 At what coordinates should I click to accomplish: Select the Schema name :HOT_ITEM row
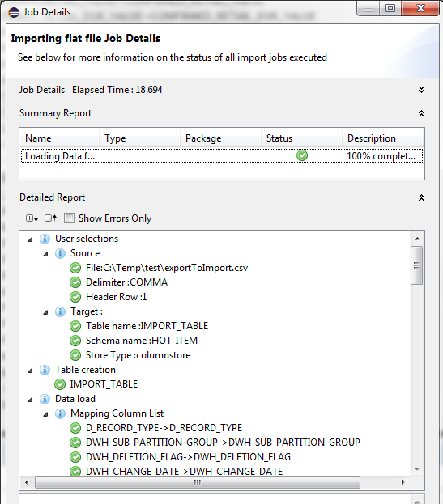coord(142,341)
